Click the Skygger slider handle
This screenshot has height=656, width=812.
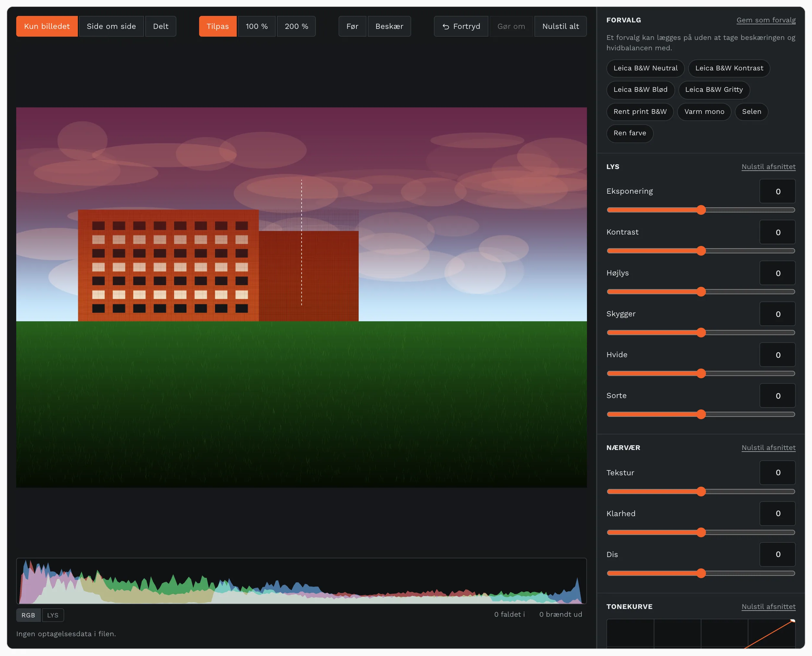[x=701, y=332]
